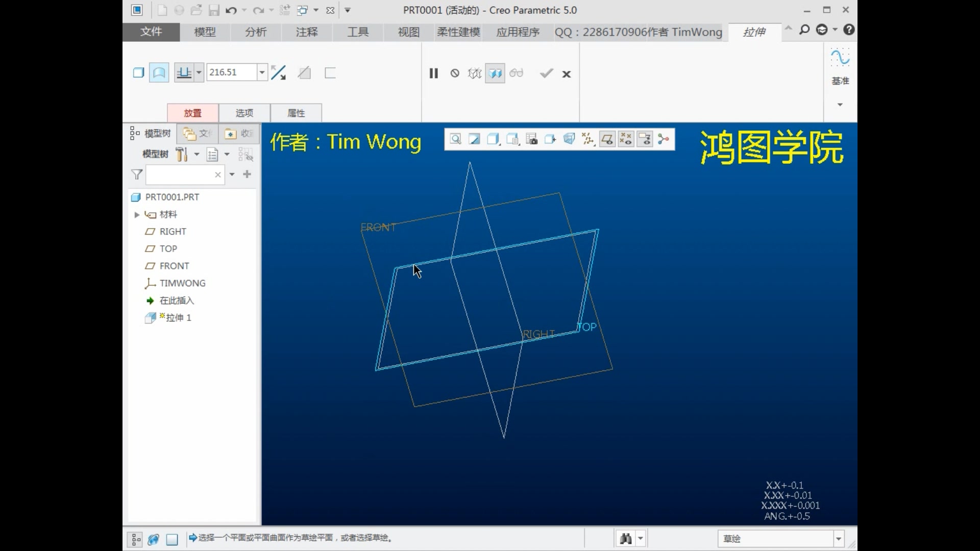
Task: Open the 文件 file menu
Action: pyautogui.click(x=151, y=32)
